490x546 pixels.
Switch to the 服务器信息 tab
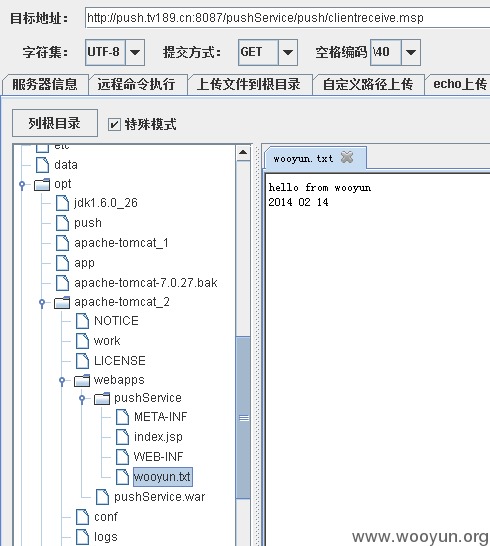click(45, 84)
